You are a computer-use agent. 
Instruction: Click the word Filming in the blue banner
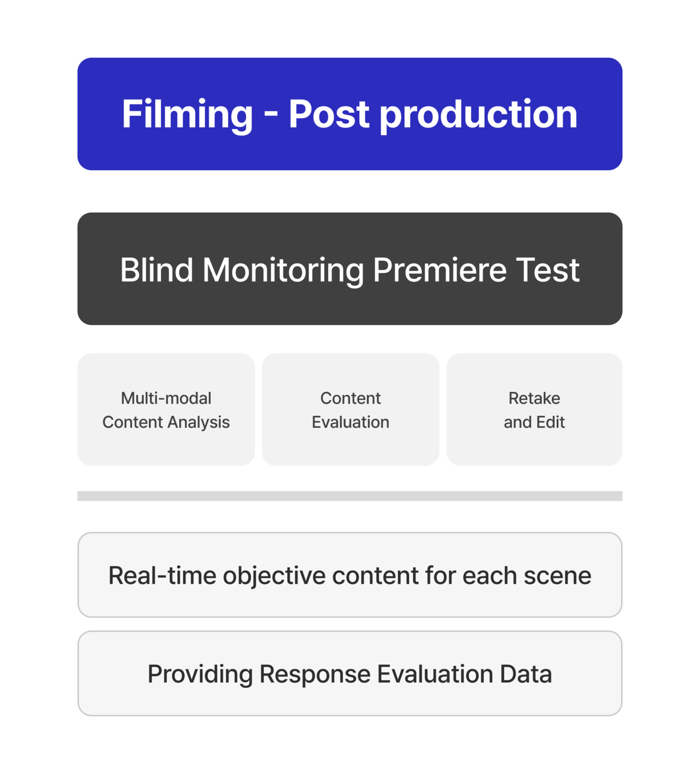188,115
